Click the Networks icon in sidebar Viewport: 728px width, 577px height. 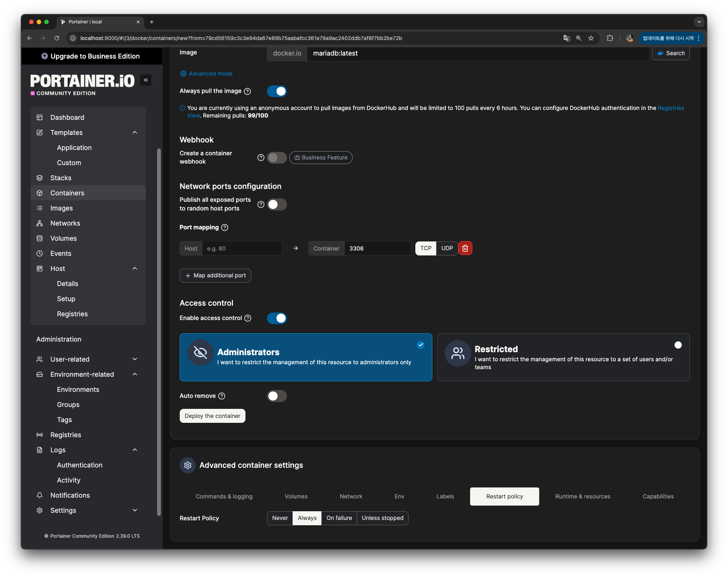(x=40, y=223)
